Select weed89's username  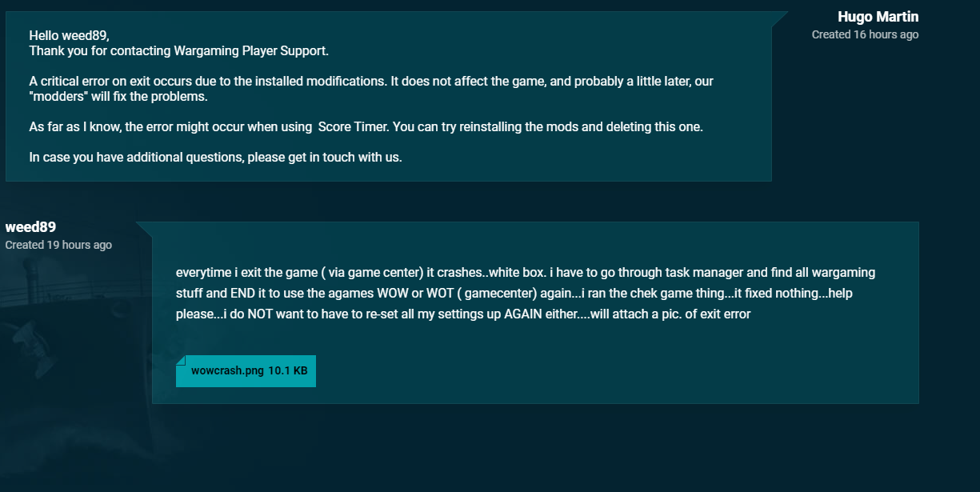pyautogui.click(x=30, y=226)
